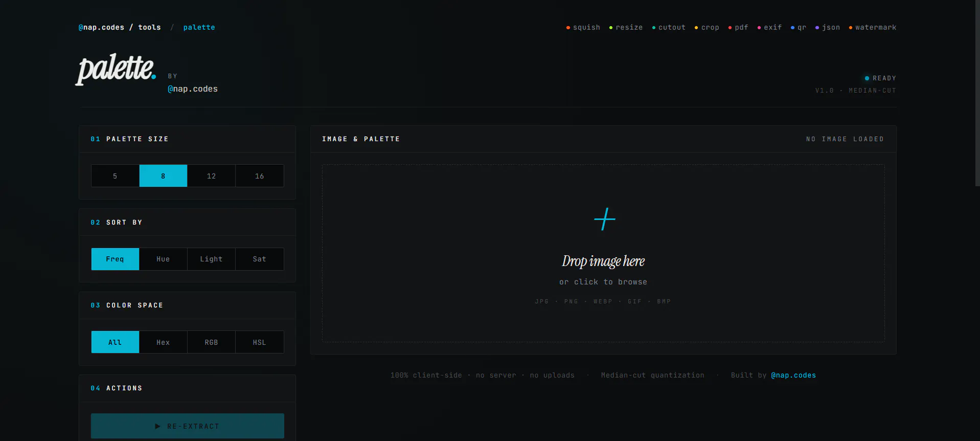Click the 02 SORT BY heading
This screenshot has height=441, width=980.
coord(117,223)
